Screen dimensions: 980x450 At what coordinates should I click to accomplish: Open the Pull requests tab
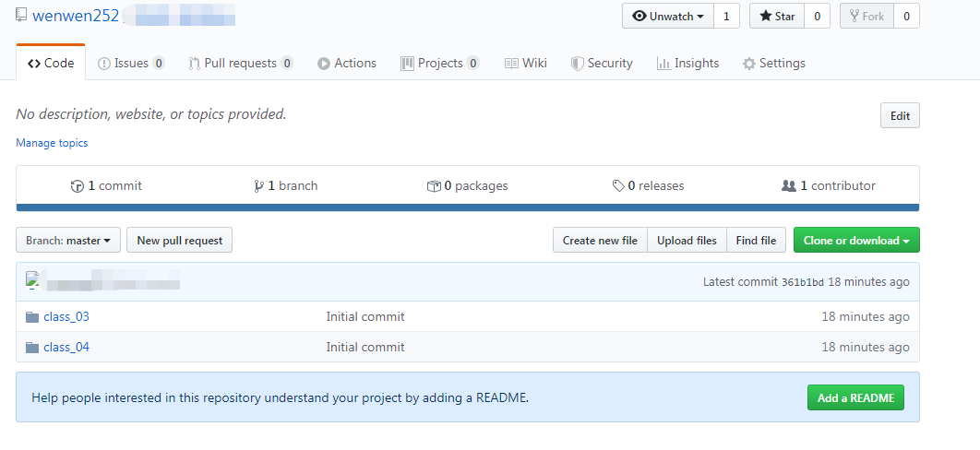point(241,63)
